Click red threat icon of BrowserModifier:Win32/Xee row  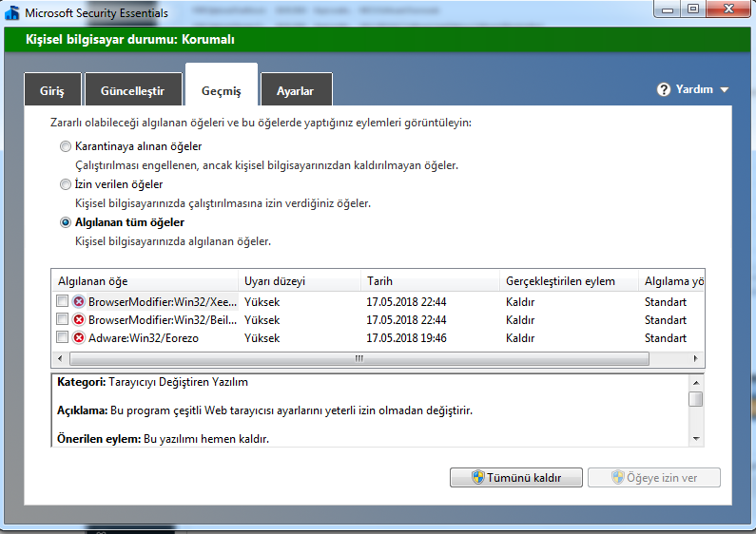[x=79, y=302]
